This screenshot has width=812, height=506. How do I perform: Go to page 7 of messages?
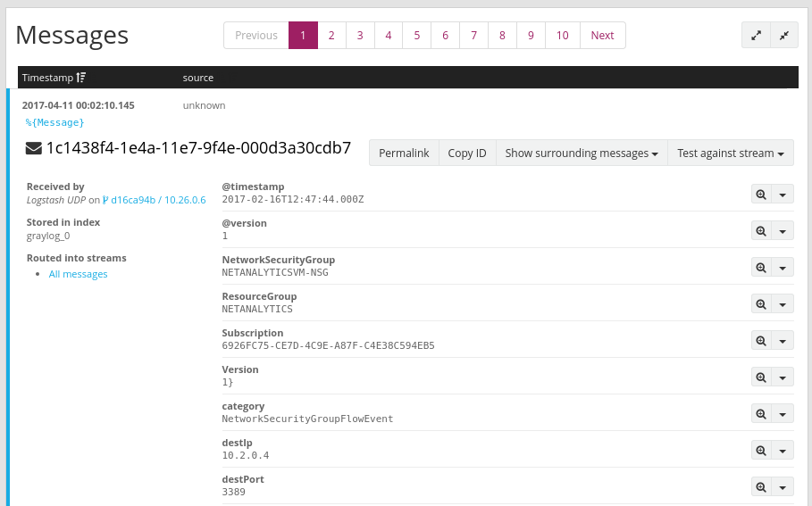473,35
